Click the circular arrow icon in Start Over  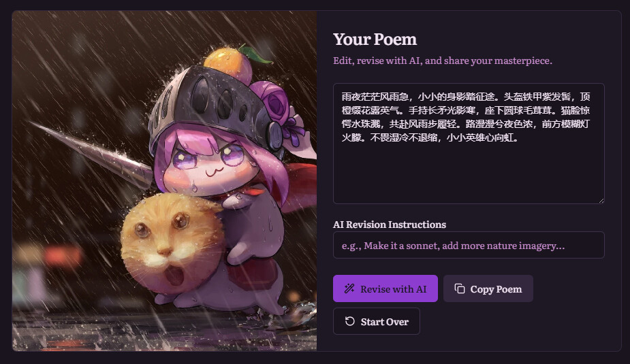point(350,321)
